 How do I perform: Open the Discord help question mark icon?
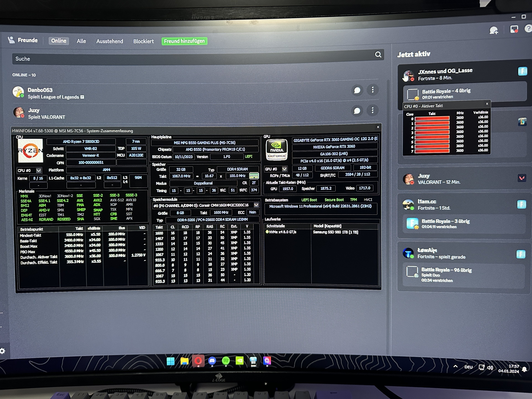(x=528, y=29)
